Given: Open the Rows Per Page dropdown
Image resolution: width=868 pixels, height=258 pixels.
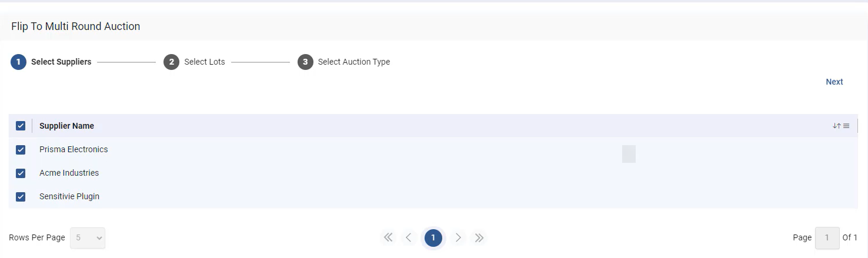Looking at the screenshot, I should tap(88, 238).
